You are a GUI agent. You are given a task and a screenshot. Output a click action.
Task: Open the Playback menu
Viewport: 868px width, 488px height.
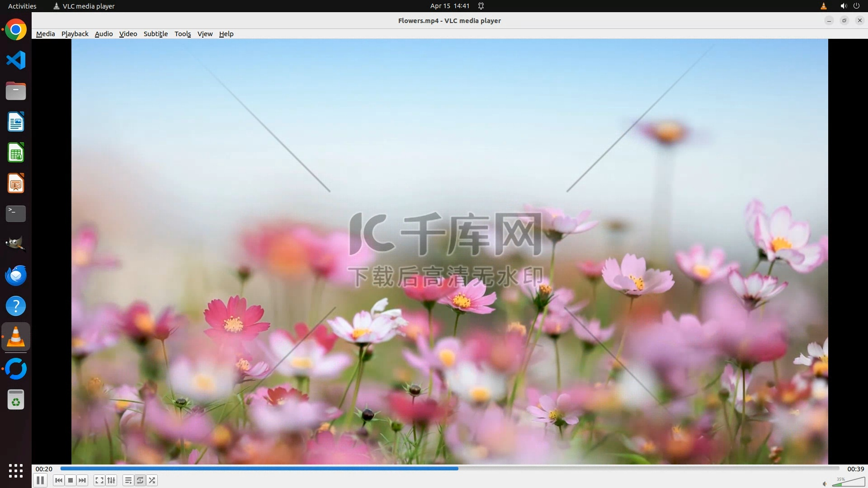click(x=75, y=34)
